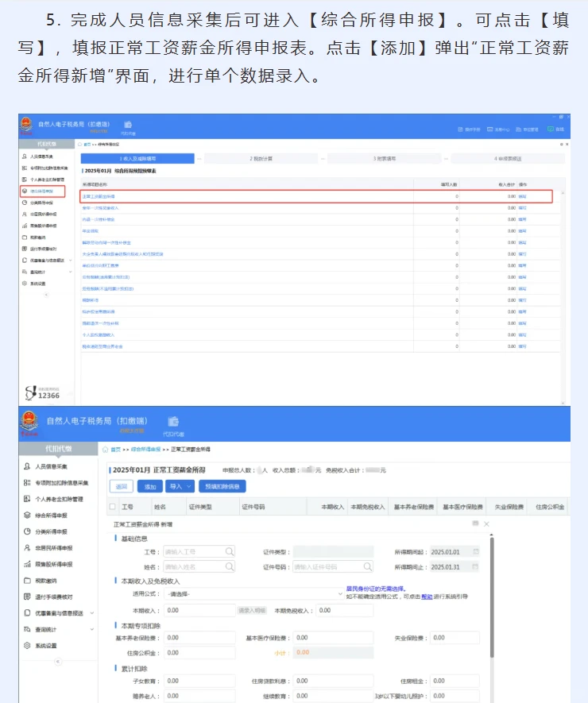Select step tab 1 收入及减除填写
The width and height of the screenshot is (588, 703).
pyautogui.click(x=137, y=159)
